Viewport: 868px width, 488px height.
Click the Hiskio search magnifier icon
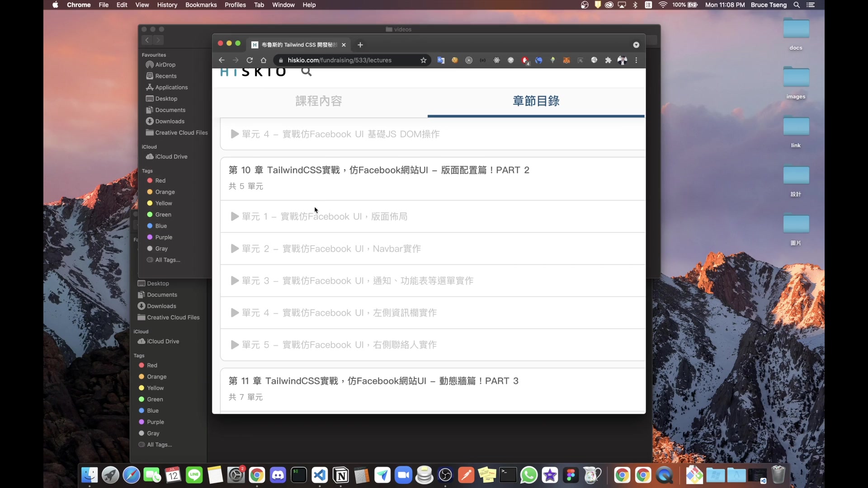(307, 72)
